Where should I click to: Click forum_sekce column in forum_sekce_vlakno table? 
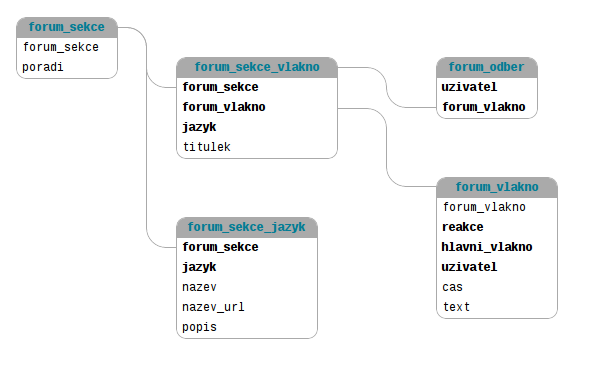click(220, 87)
